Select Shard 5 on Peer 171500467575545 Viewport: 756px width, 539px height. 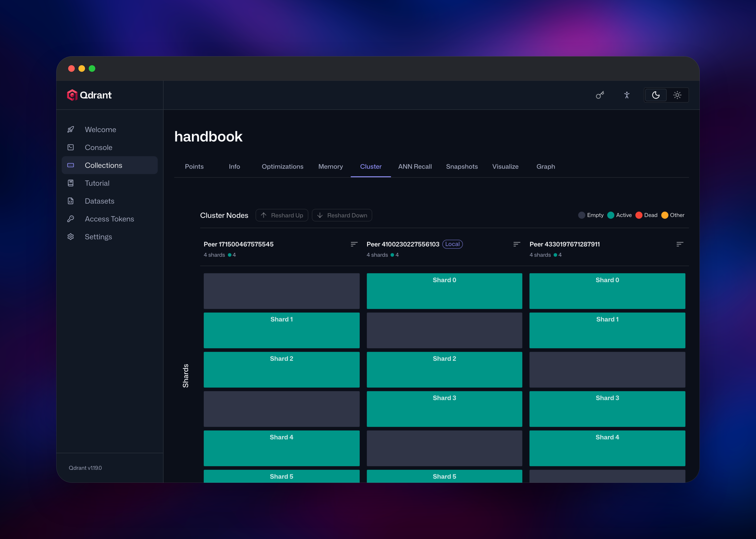(x=282, y=476)
